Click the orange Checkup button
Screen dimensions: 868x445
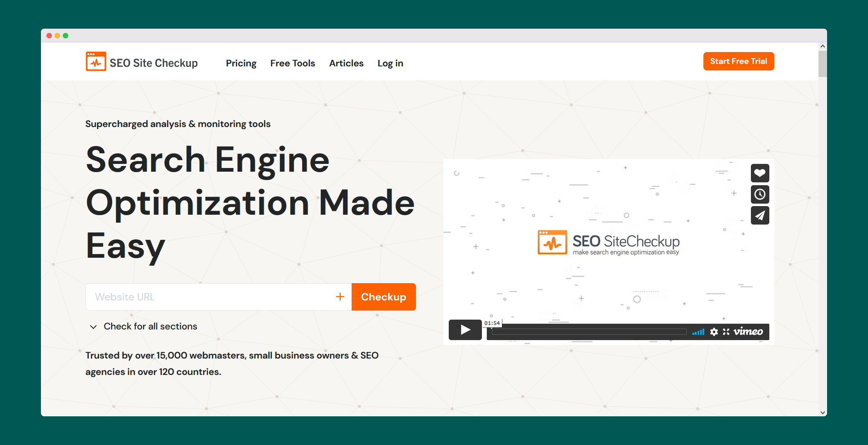(383, 297)
